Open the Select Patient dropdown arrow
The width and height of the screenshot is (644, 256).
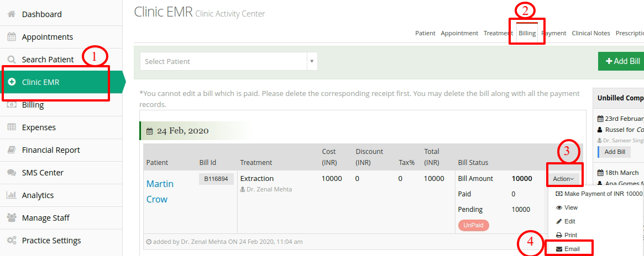click(312, 61)
